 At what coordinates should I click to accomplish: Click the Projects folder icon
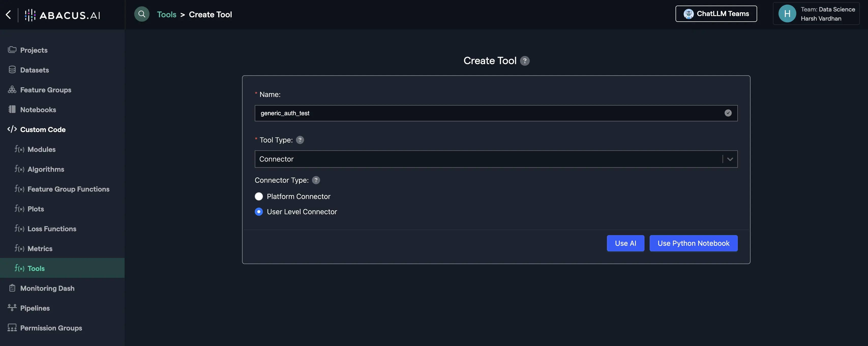(12, 50)
